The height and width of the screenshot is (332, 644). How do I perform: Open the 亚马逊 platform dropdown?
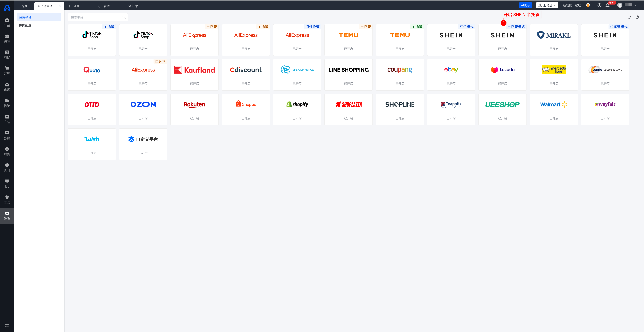pos(547,5)
